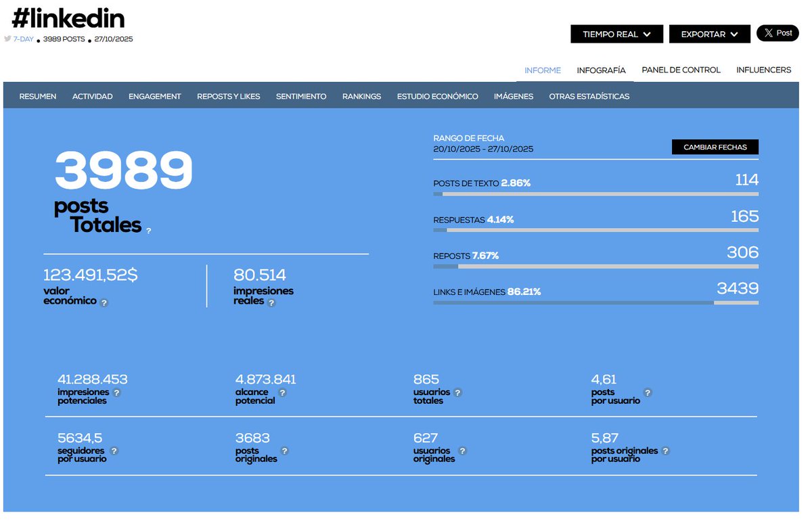Click LINKS E IMÁGENES progress bar
This screenshot has height=521, width=812.
[595, 303]
